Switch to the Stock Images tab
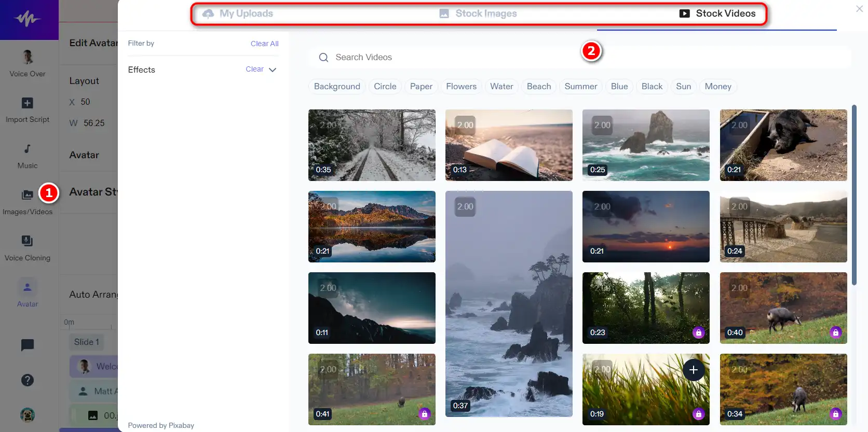 coord(478,13)
